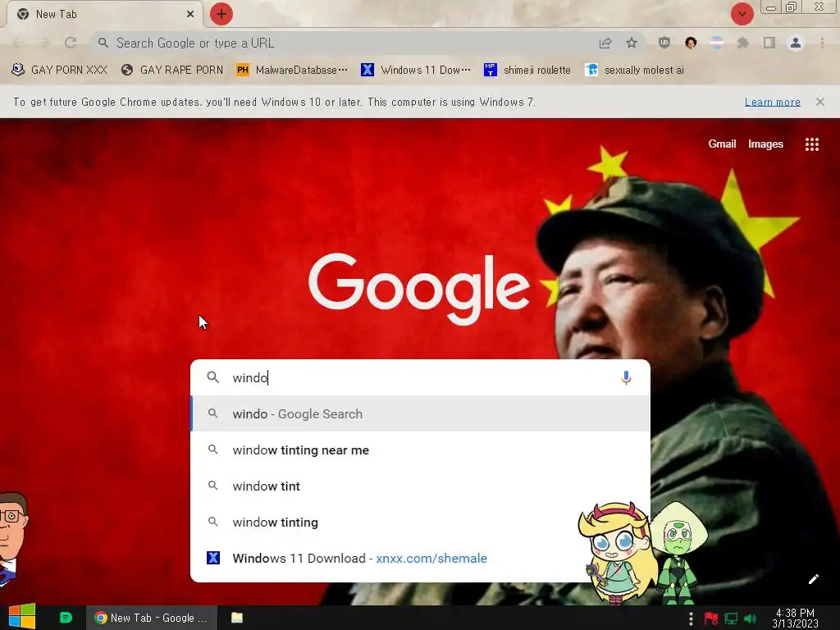
Task: Dismiss the Windows 7 update infobar
Action: click(820, 102)
